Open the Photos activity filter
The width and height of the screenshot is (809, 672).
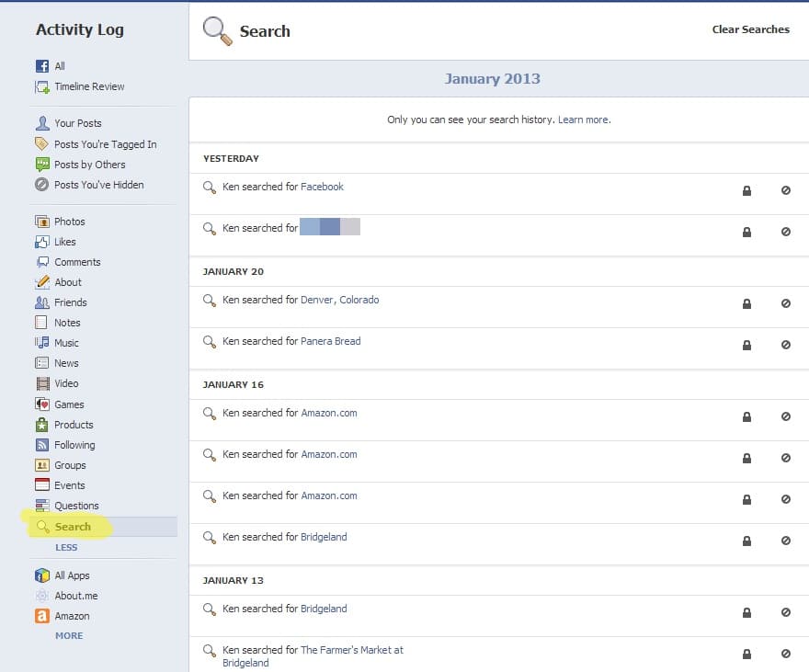[x=60, y=222]
